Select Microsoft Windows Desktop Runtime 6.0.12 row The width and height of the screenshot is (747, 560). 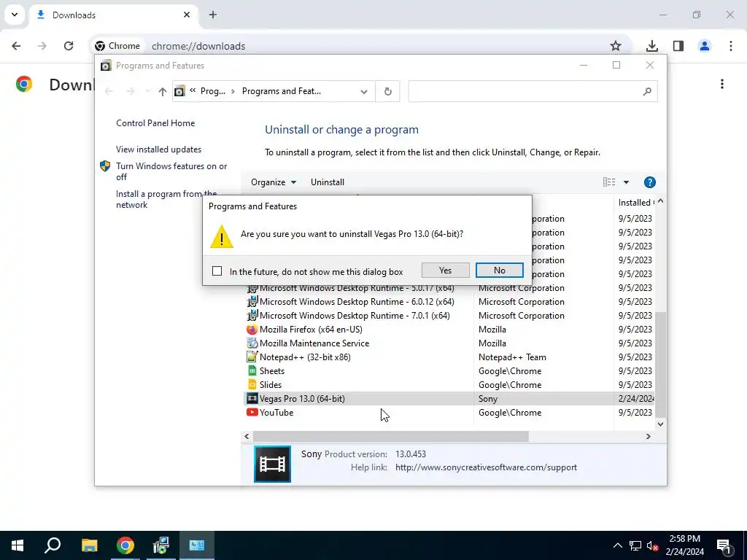pos(450,302)
